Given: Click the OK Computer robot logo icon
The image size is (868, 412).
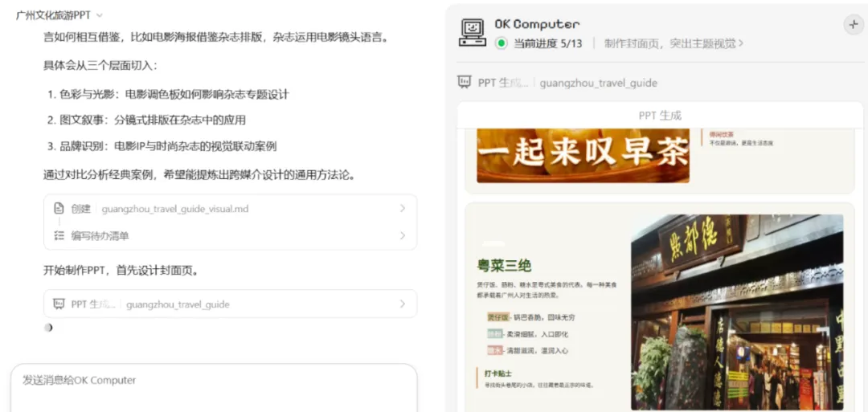Looking at the screenshot, I should pyautogui.click(x=472, y=33).
